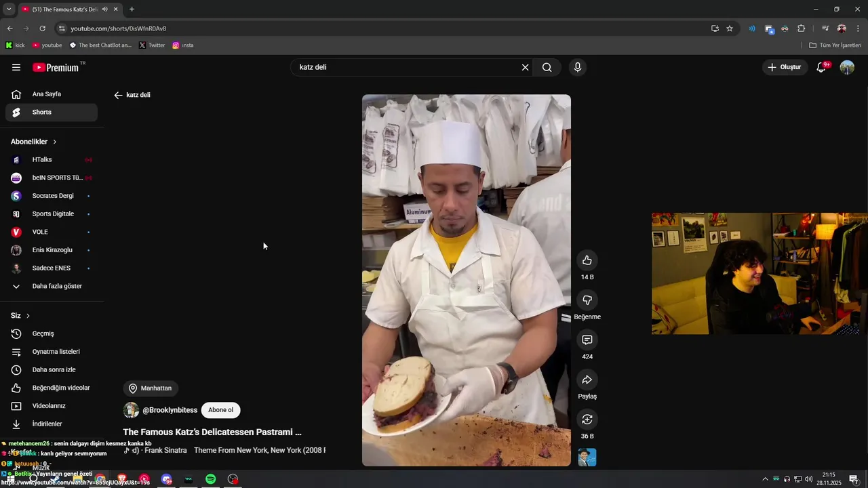Viewport: 868px width, 488px height.
Task: Open the YouTube account avatar menu
Action: pyautogui.click(x=847, y=67)
